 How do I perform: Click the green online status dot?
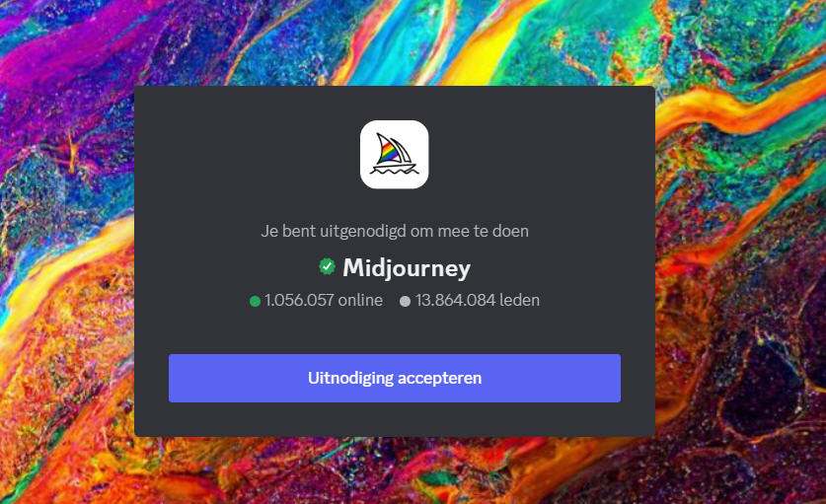click(255, 301)
